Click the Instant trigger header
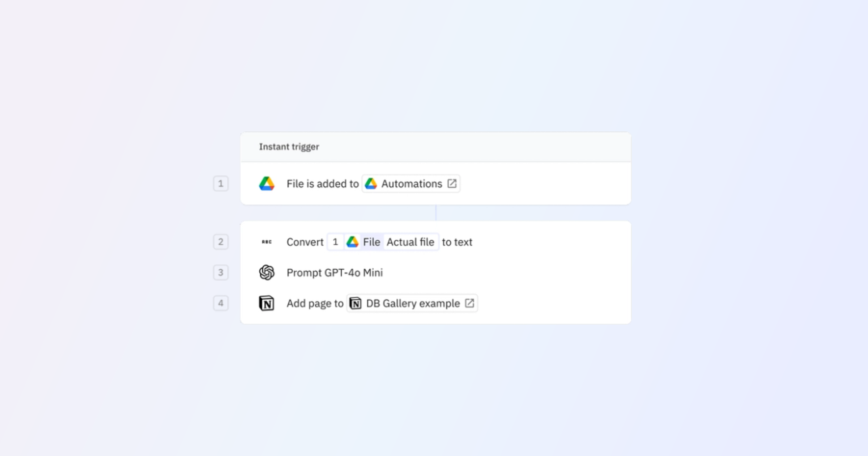 tap(289, 147)
